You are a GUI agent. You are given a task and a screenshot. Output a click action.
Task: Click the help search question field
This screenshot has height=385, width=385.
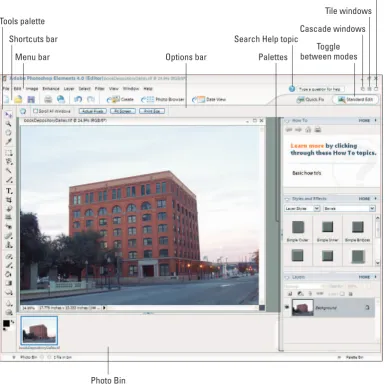tap(320, 89)
